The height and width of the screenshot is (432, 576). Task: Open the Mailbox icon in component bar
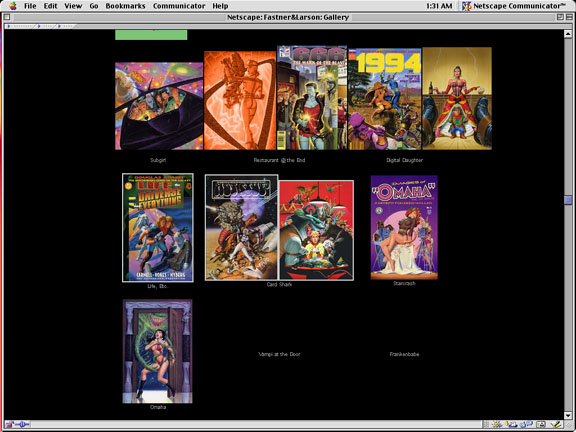point(512,425)
